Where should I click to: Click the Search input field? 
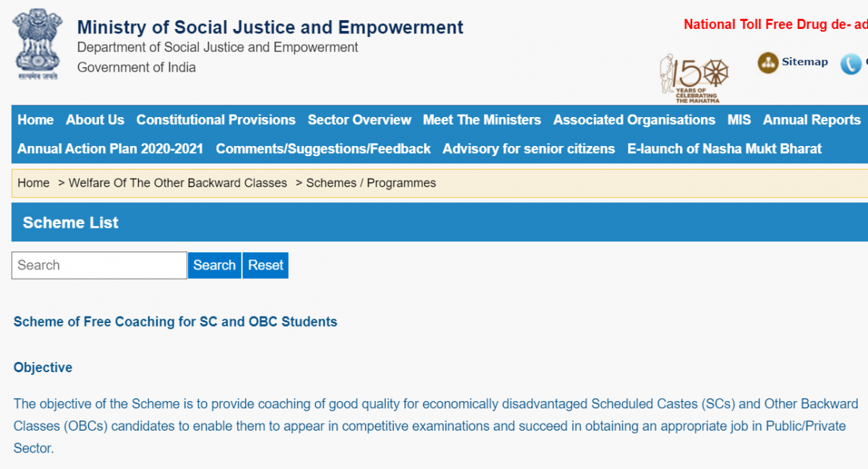(x=99, y=265)
